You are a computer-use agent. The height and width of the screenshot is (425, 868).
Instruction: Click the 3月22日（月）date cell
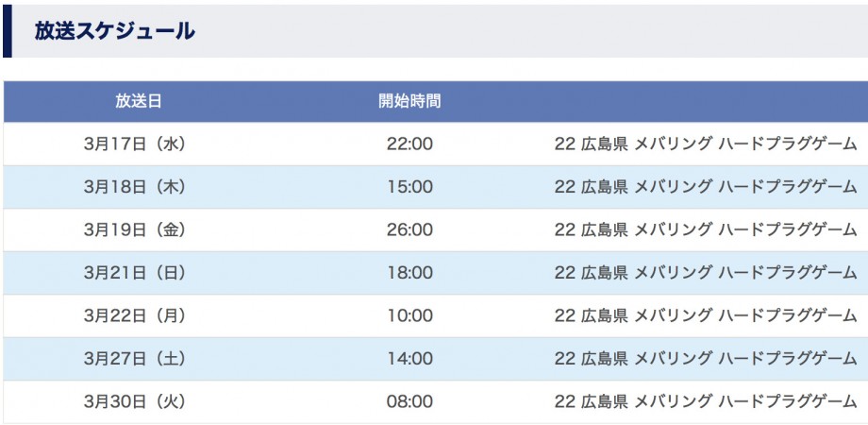click(135, 315)
